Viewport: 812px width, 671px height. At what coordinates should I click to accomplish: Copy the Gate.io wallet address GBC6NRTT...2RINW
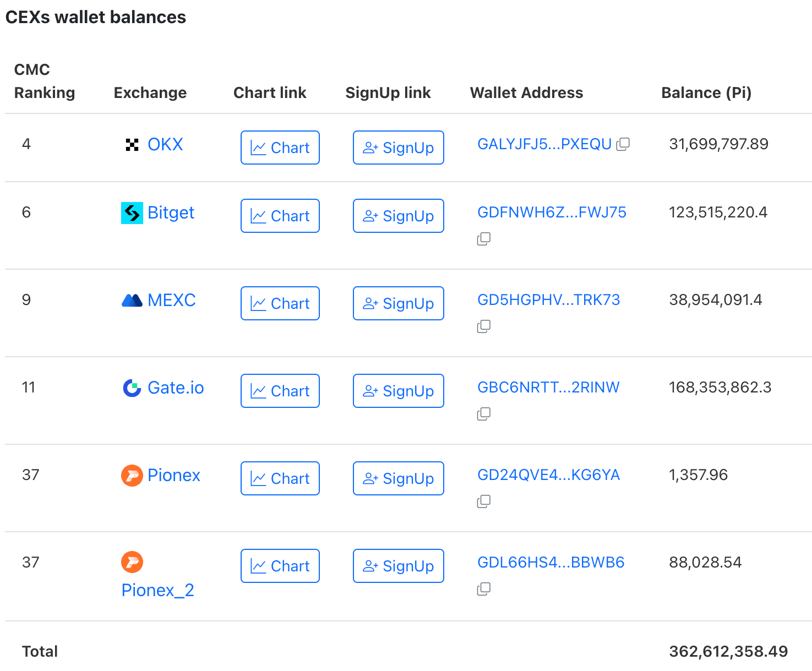coord(484,414)
